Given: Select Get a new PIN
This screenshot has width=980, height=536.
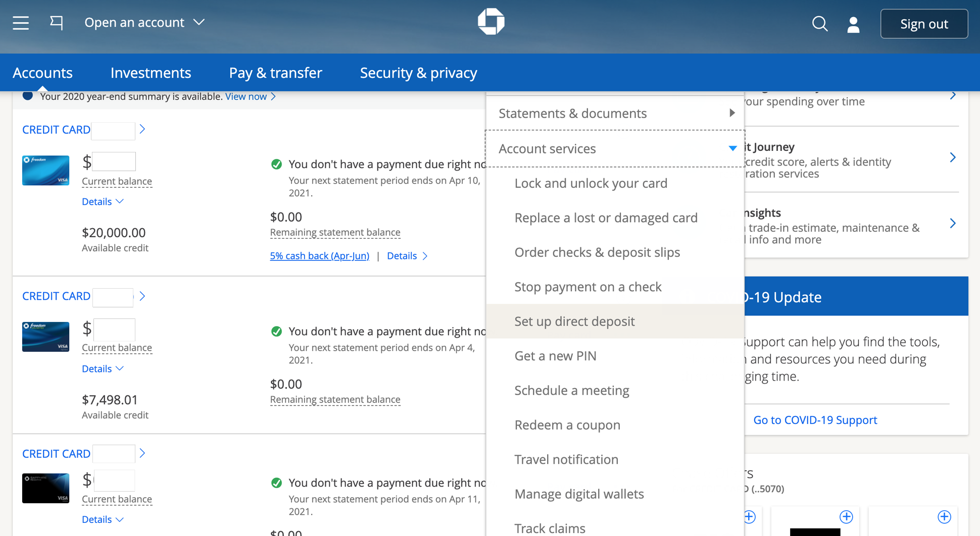Looking at the screenshot, I should coord(555,355).
